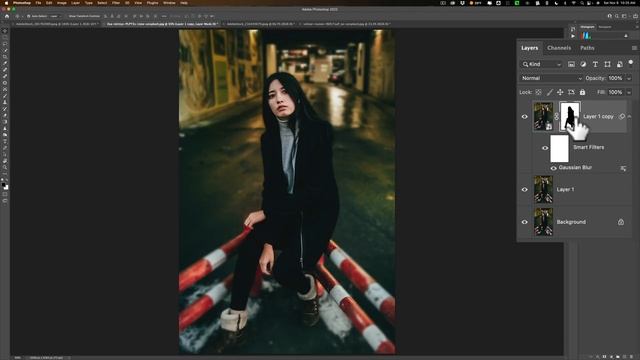640x360 pixels.
Task: Click the Opacity 100% value field
Action: [x=615, y=78]
